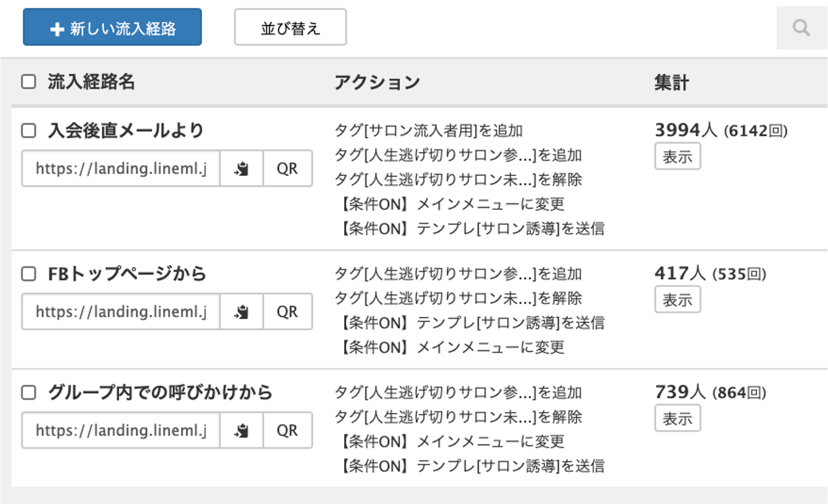Open the グループ内での呼びかけから route name

click(160, 392)
